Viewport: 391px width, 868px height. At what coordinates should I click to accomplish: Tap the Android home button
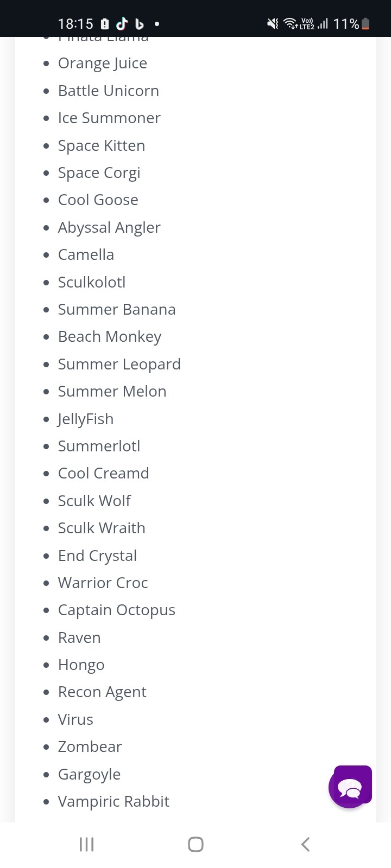click(x=195, y=844)
